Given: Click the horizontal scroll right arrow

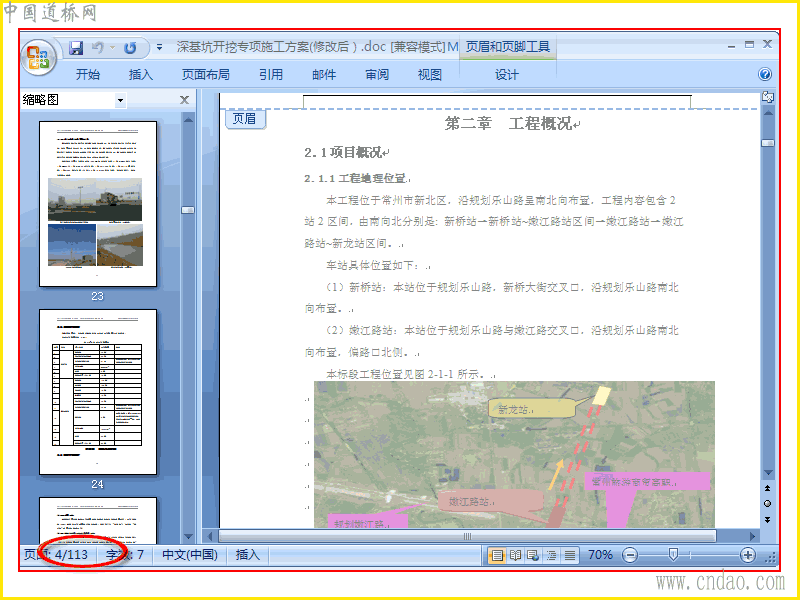Looking at the screenshot, I should tap(753, 536).
